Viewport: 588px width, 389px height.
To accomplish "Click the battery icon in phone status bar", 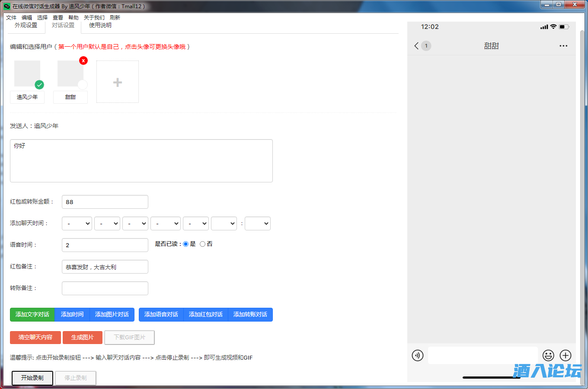I will click(x=563, y=26).
